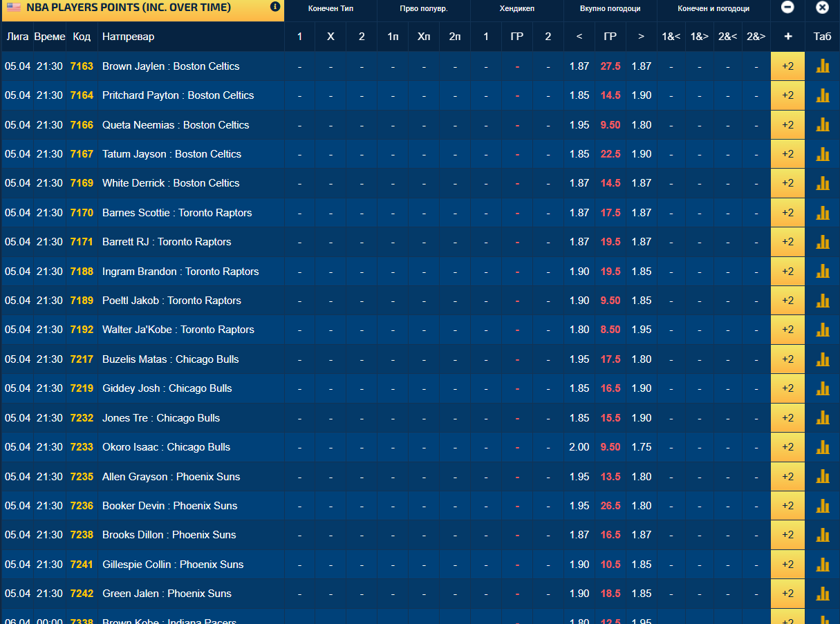The width and height of the screenshot is (840, 624).
Task: Click the plus column header button
Action: [787, 37]
